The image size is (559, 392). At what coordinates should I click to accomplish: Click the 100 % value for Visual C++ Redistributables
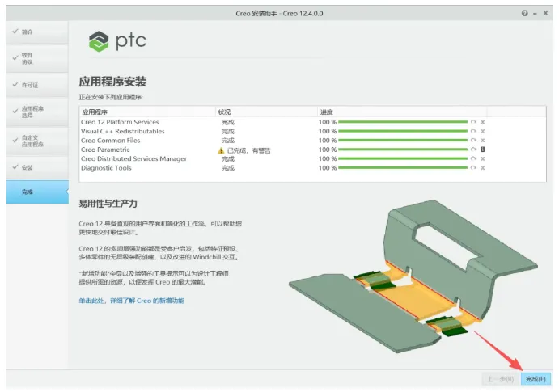(328, 132)
